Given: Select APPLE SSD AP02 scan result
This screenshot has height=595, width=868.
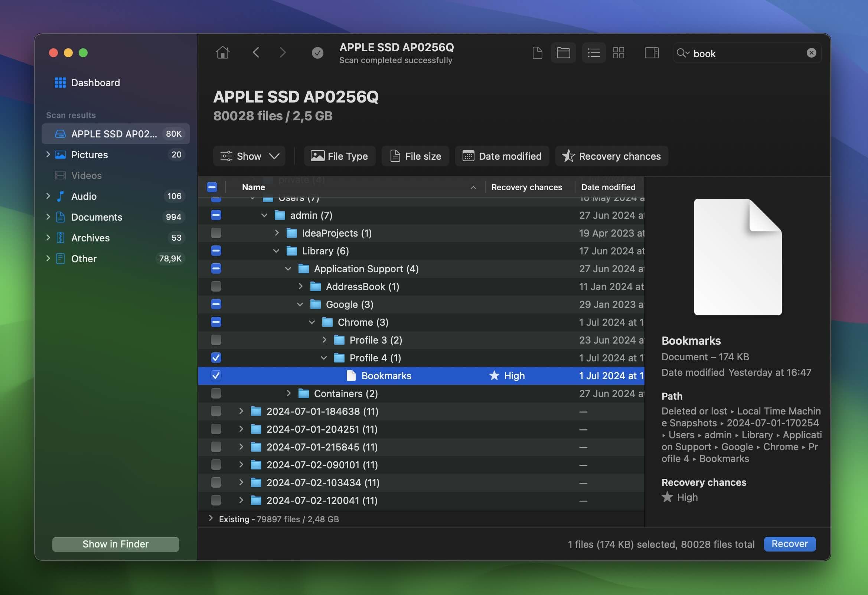Looking at the screenshot, I should (x=116, y=134).
